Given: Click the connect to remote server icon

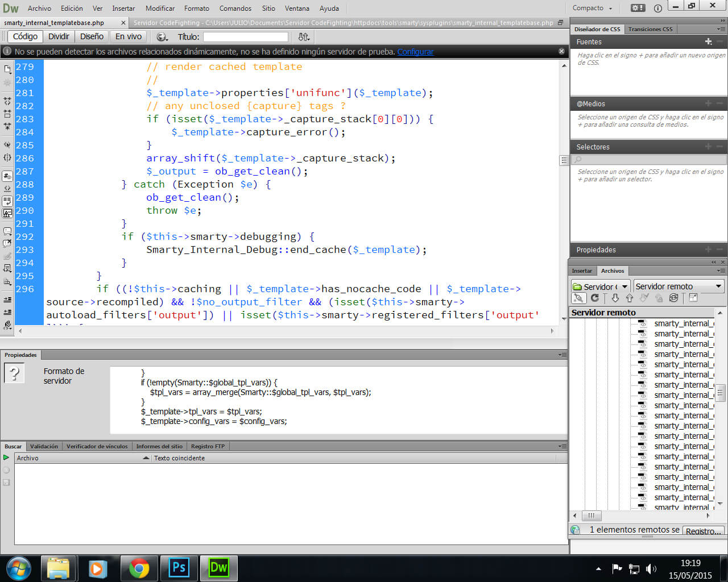Looking at the screenshot, I should tap(578, 298).
